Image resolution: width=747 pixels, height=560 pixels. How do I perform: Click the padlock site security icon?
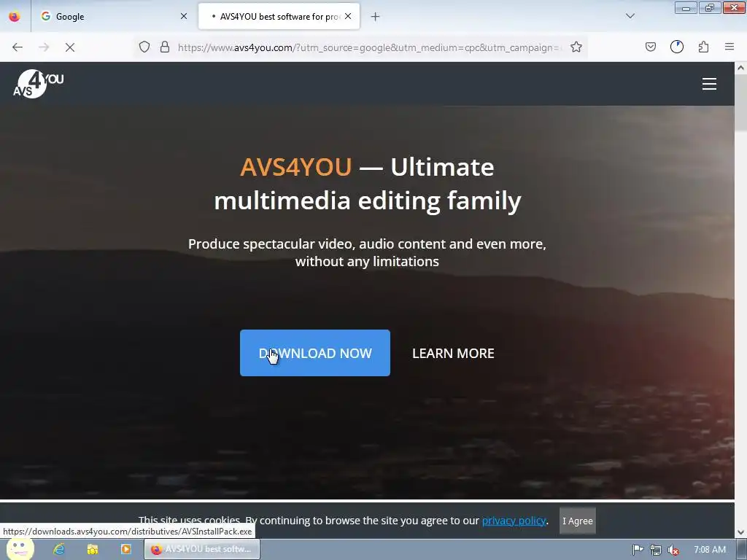(165, 47)
